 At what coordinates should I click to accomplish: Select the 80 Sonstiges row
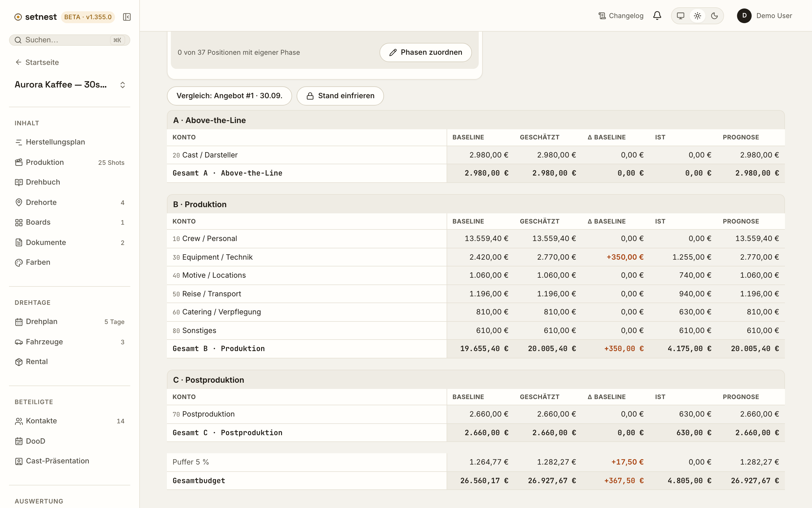(476, 330)
